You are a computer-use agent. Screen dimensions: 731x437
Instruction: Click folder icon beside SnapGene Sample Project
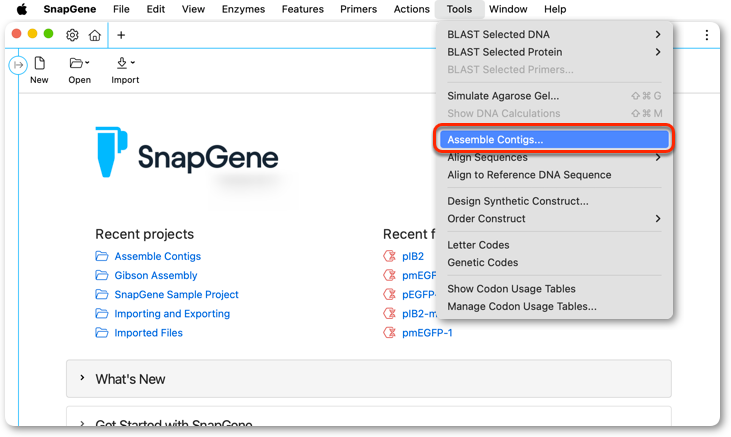pyautogui.click(x=102, y=294)
